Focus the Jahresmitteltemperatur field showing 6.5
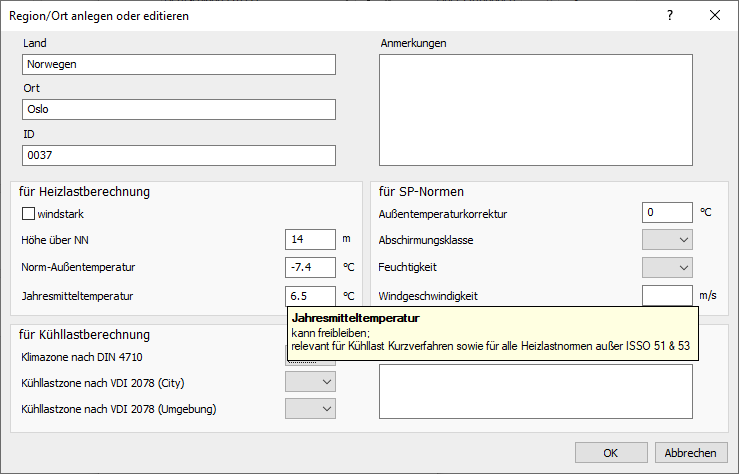The image size is (739, 474). tap(310, 296)
